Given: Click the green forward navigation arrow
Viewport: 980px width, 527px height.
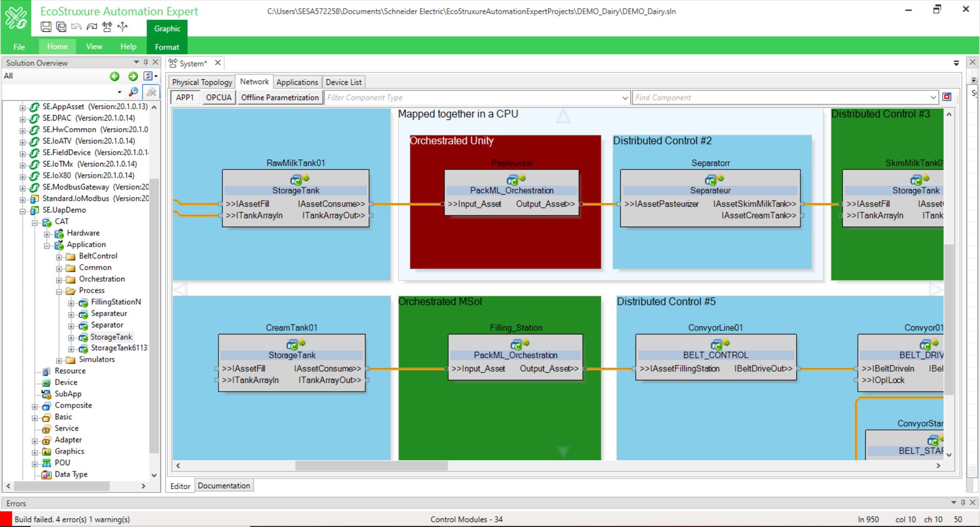Looking at the screenshot, I should coord(132,76).
